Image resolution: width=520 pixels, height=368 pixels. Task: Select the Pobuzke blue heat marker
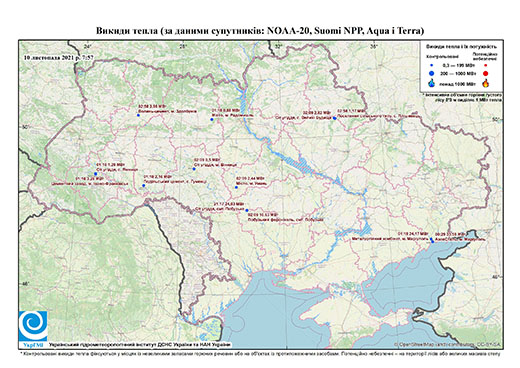247,210
